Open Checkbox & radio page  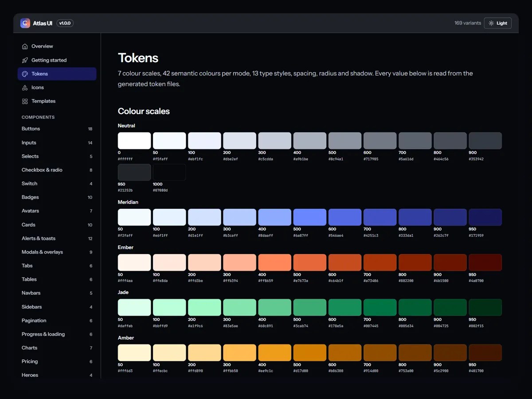pos(57,170)
